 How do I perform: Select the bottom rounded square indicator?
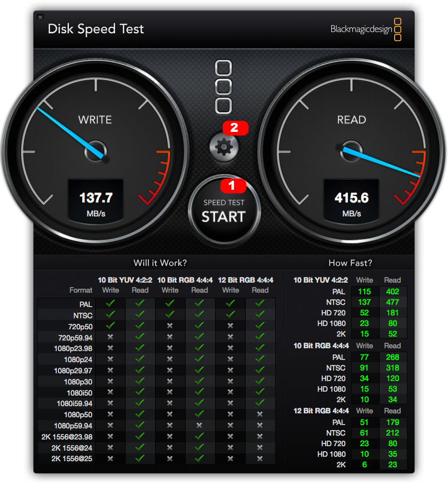[223, 105]
